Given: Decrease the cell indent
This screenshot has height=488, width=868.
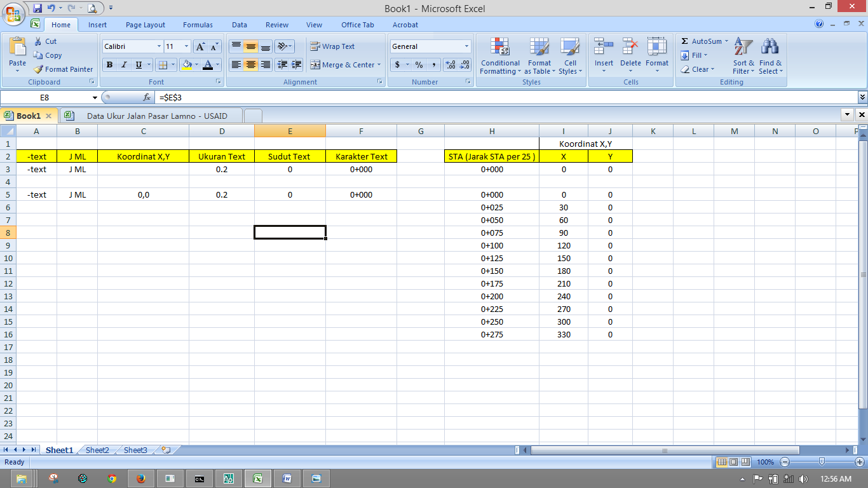Looking at the screenshot, I should (281, 65).
